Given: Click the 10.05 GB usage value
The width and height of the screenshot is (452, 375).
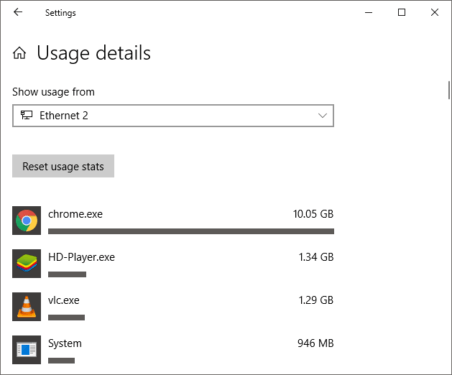Looking at the screenshot, I should coord(313,214).
